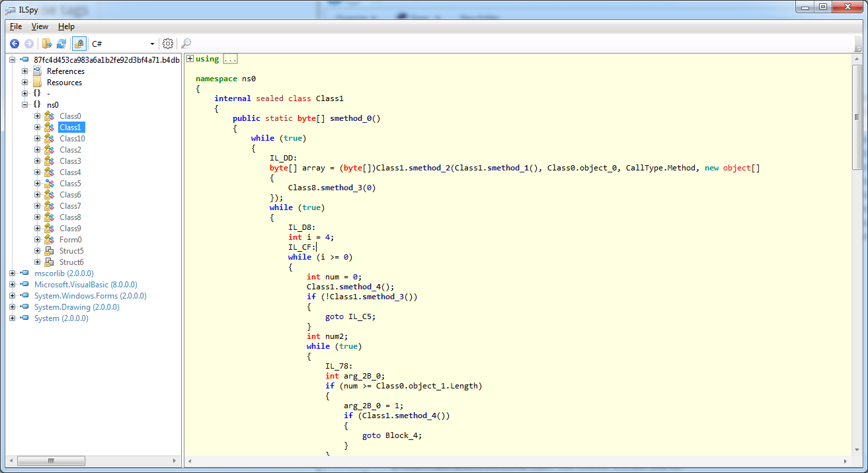
Task: Select the Class10 tree label
Action: [x=72, y=139]
